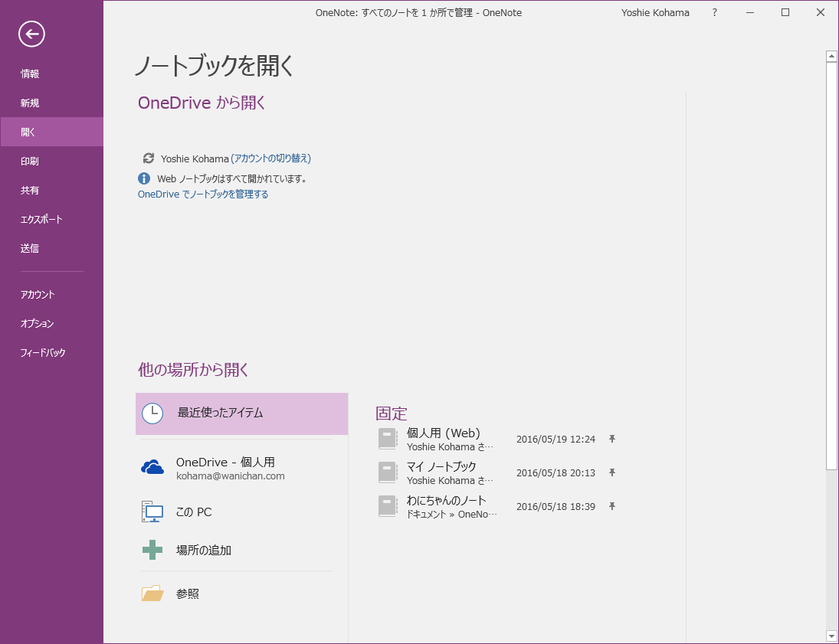The height and width of the screenshot is (644, 839).
Task: Click scrollbar down arrow
Action: [831, 636]
